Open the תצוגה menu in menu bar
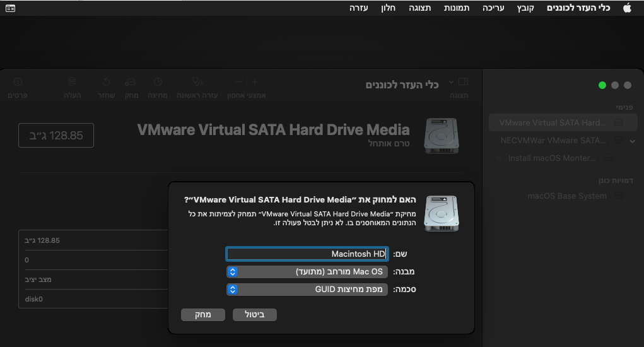The image size is (644, 347). (419, 8)
